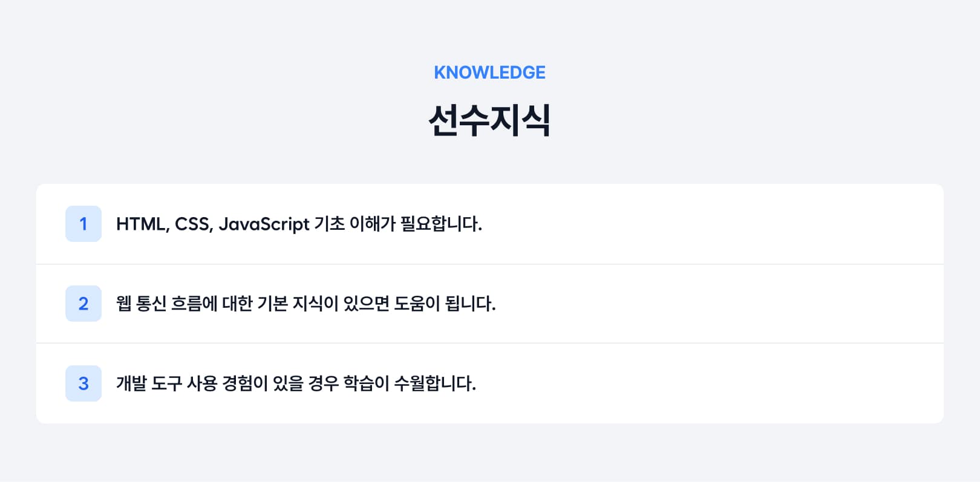Click 있을 경우 in the third item
This screenshot has width=980, height=482.
305,383
